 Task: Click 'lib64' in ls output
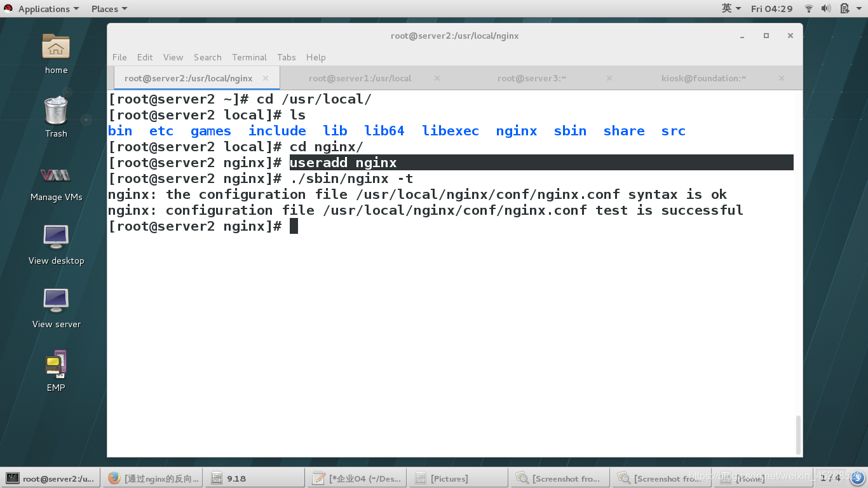click(384, 131)
